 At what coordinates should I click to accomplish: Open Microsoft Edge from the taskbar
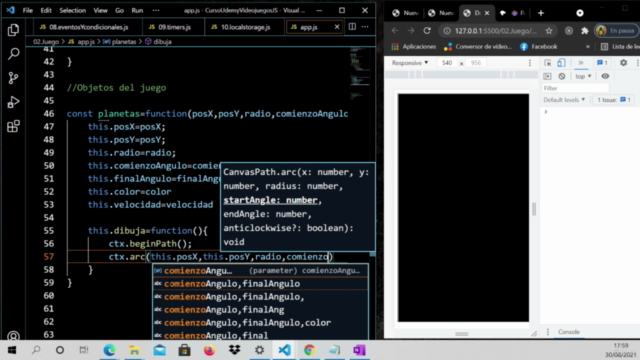click(x=109, y=350)
